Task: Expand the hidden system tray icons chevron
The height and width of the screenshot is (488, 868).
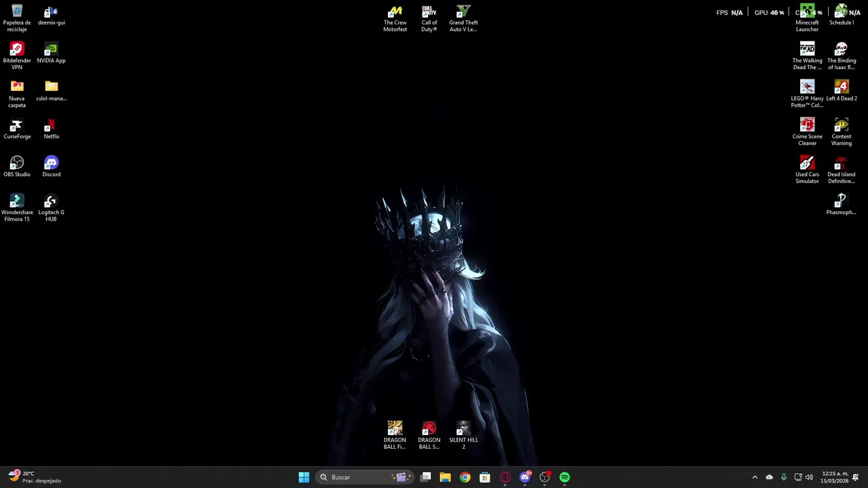Action: 755,477
